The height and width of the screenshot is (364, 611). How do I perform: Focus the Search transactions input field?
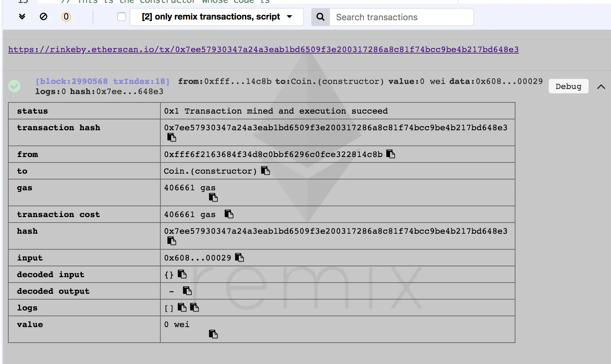click(x=401, y=17)
